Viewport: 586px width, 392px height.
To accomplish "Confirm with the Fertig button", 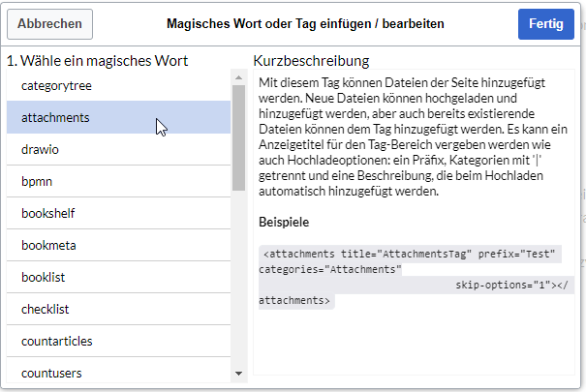I will pyautogui.click(x=546, y=24).
